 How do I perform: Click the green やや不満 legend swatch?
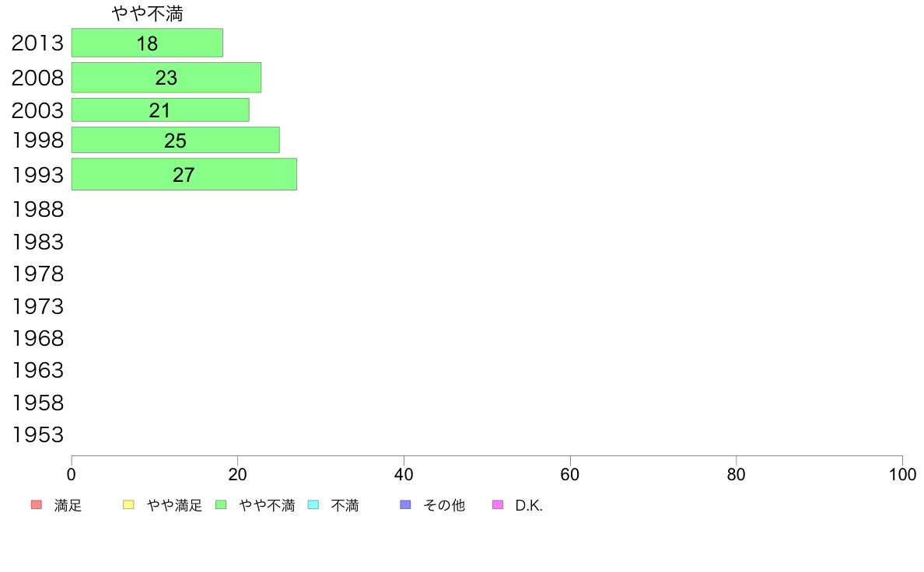pyautogui.click(x=221, y=505)
